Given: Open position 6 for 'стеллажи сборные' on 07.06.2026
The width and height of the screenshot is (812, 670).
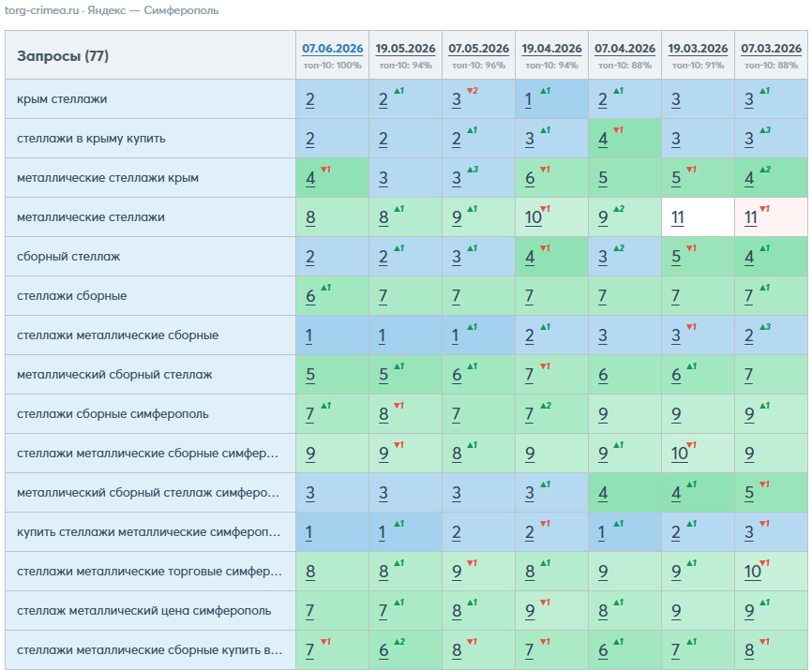Looking at the screenshot, I should (310, 296).
